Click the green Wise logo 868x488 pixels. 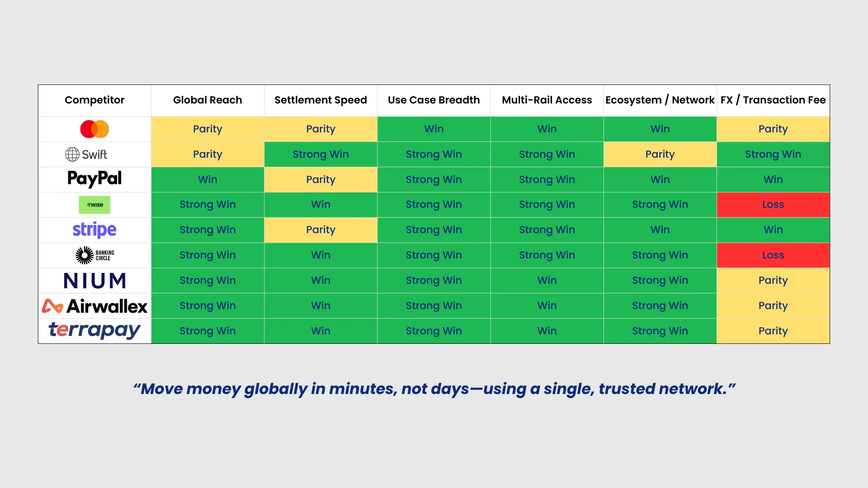tap(94, 205)
